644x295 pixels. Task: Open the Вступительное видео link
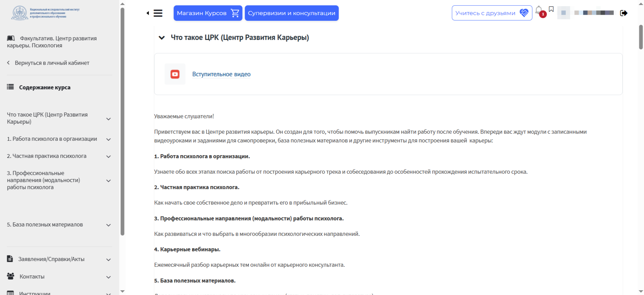[x=221, y=74]
